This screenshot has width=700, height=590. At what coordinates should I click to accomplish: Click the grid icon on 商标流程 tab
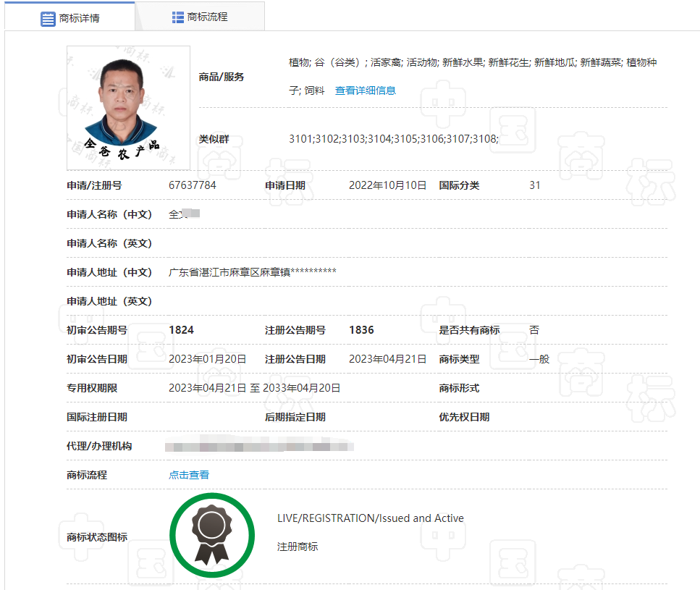click(x=178, y=17)
